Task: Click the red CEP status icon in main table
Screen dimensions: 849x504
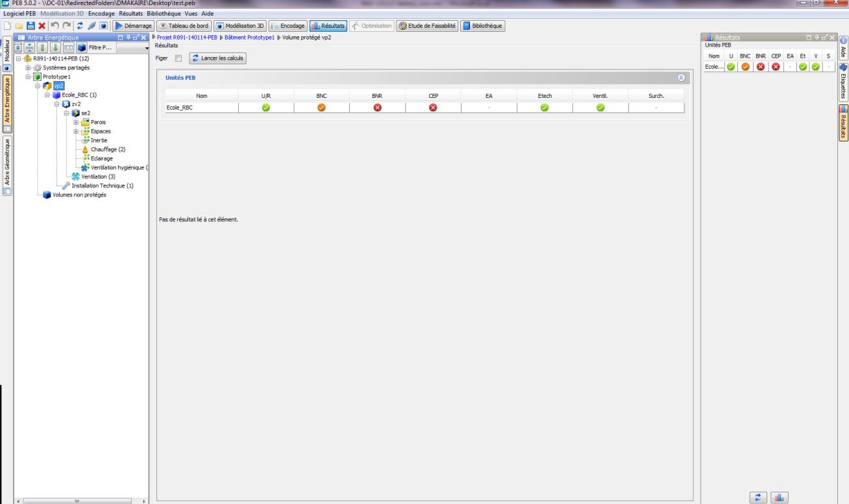Action: (x=433, y=108)
